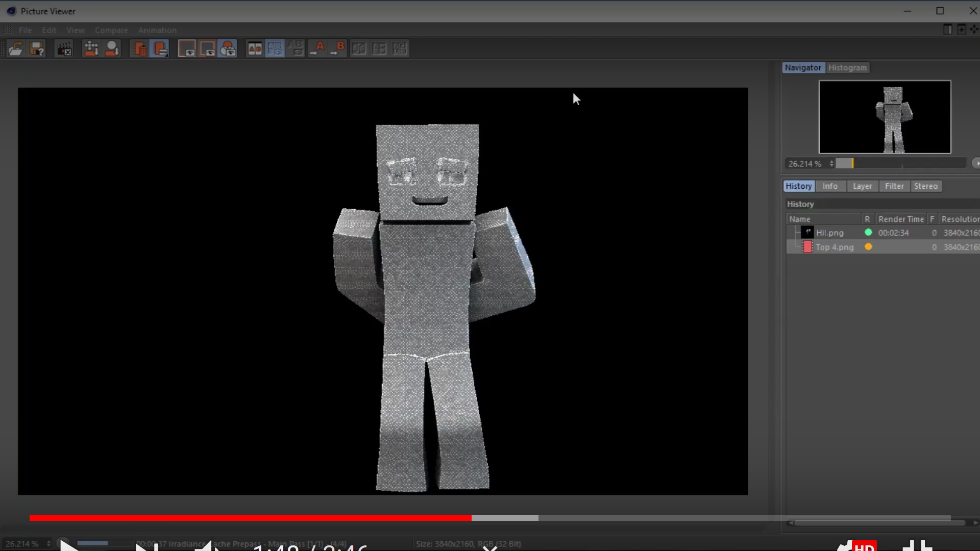Open the Edit menu
This screenshot has width=980, height=551.
(49, 30)
